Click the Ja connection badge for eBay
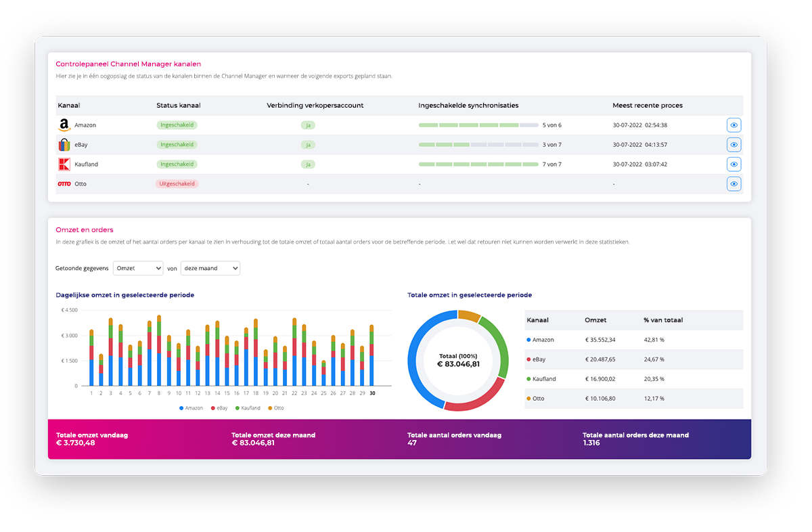 coord(308,145)
